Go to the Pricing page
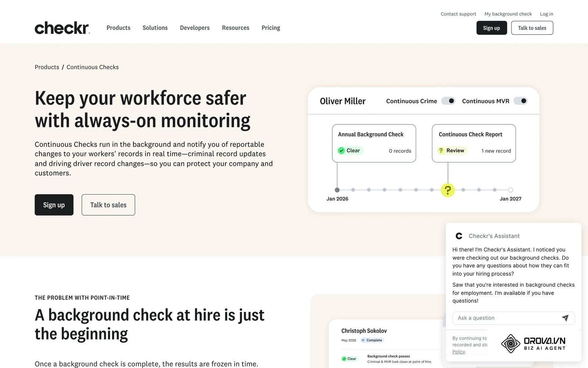The image size is (588, 368). pyautogui.click(x=271, y=28)
